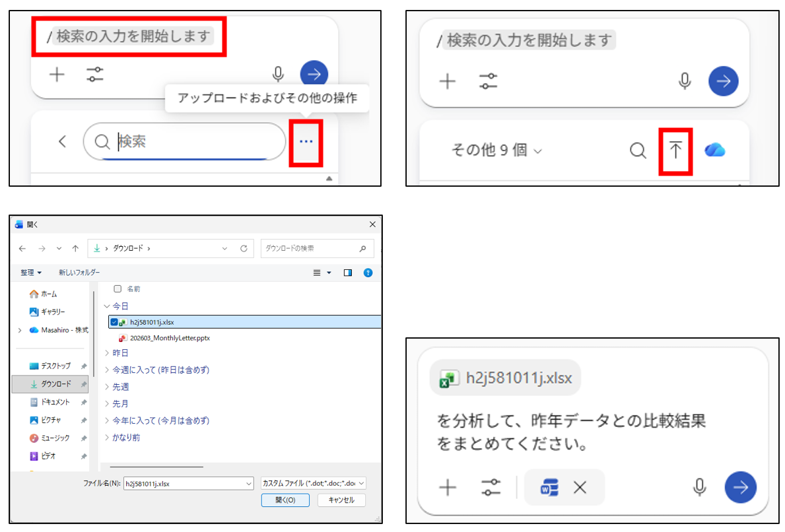785x532 pixels.
Task: Click the upload arrow icon beside OneDrive cloud
Action: click(675, 150)
